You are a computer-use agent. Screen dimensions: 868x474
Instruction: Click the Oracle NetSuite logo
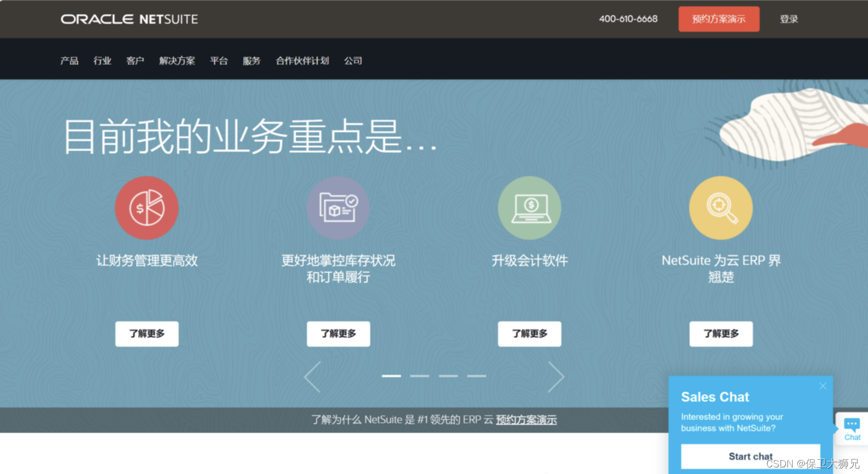129,19
